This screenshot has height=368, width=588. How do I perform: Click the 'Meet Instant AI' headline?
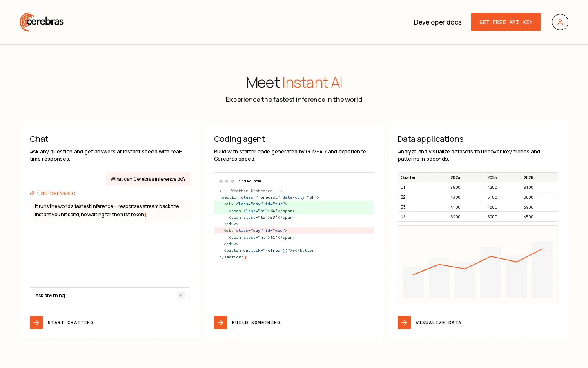(x=294, y=82)
